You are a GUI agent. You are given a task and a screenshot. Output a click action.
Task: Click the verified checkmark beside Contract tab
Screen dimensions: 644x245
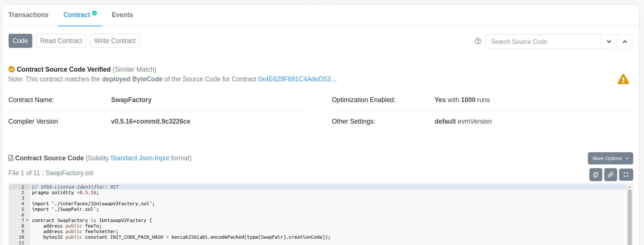click(x=94, y=13)
